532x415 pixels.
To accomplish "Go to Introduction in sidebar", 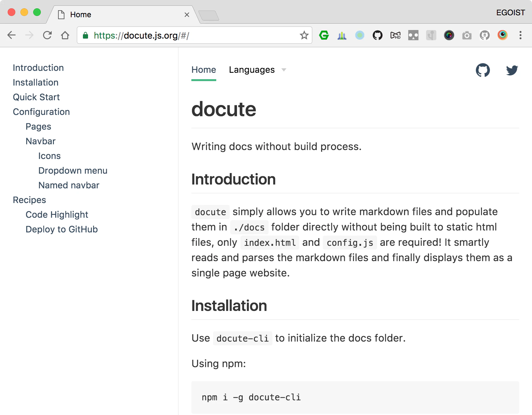I will (38, 68).
